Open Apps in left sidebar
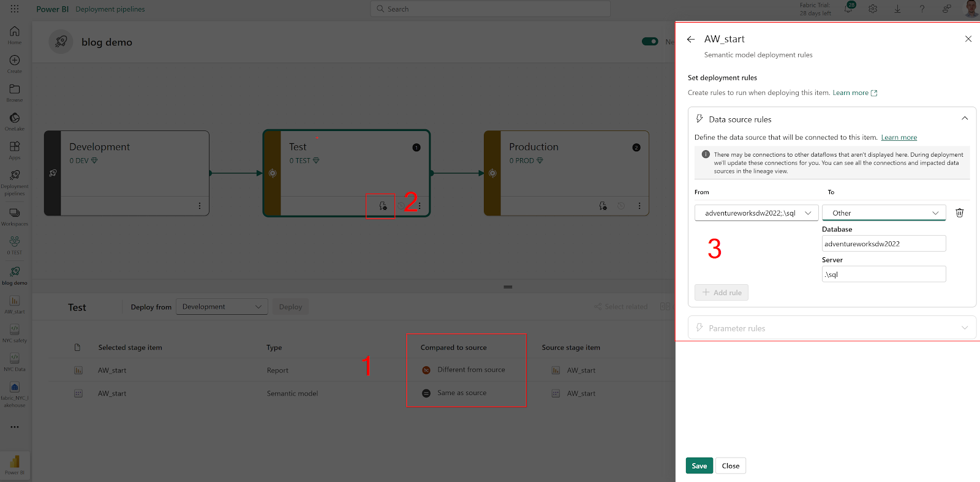The image size is (980, 482). [x=15, y=150]
